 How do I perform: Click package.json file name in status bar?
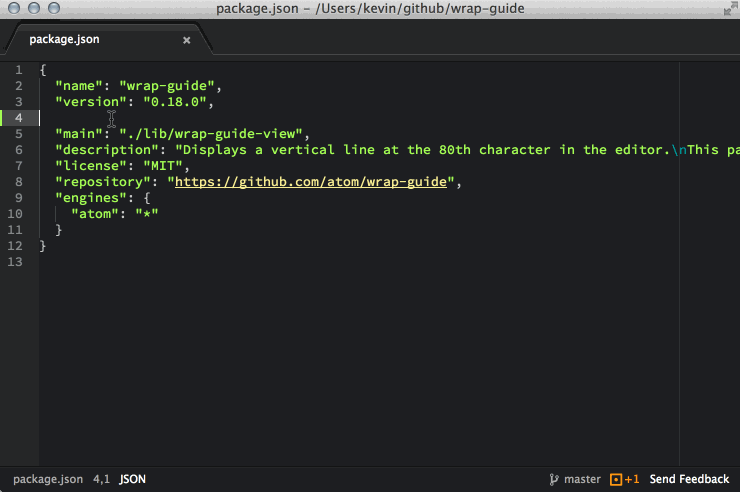[48, 480]
